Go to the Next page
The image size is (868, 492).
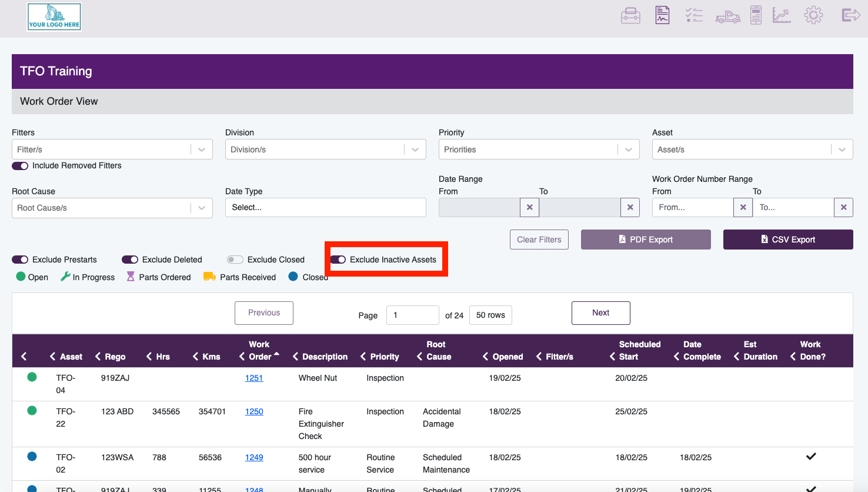(601, 313)
